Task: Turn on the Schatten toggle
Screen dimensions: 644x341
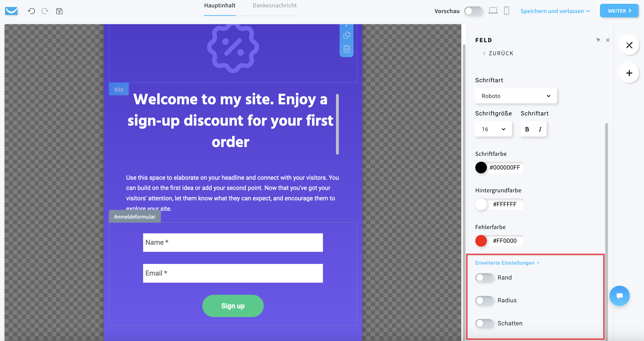Action: 484,323
